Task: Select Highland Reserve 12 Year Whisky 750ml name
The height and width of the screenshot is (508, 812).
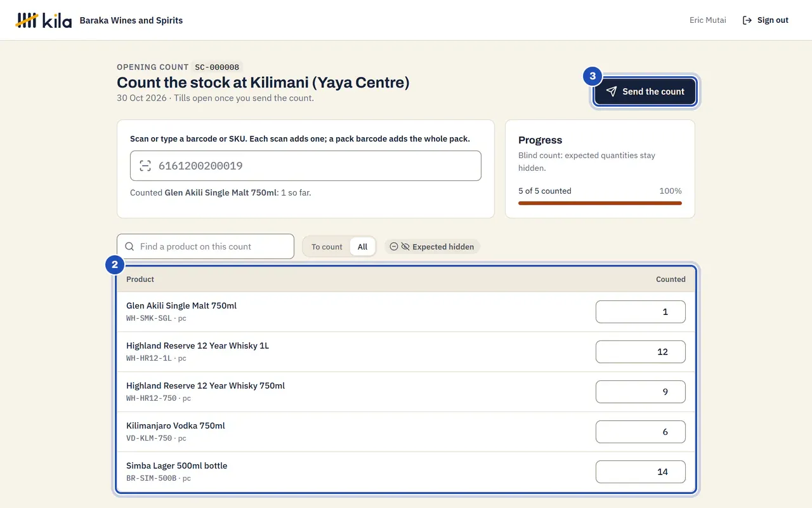Action: [206, 385]
